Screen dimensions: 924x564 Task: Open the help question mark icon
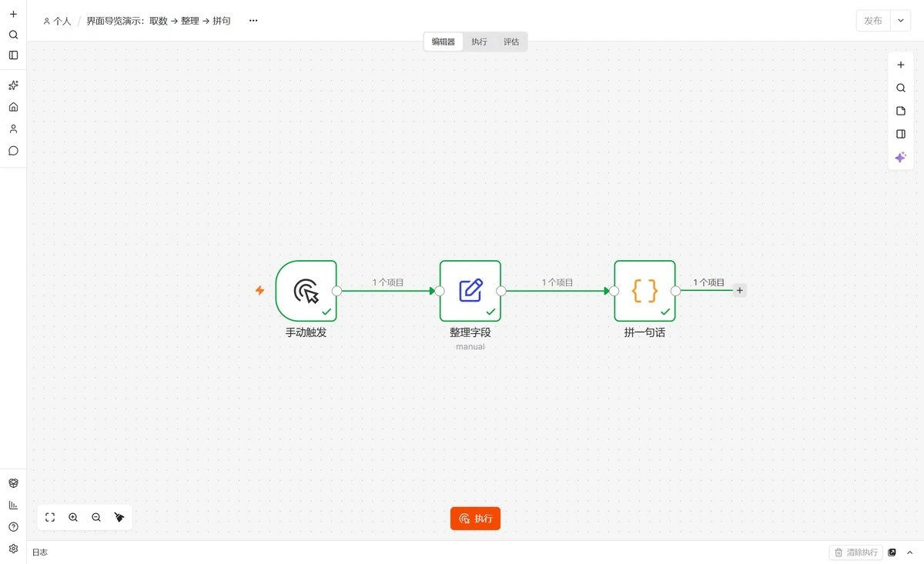point(13,527)
